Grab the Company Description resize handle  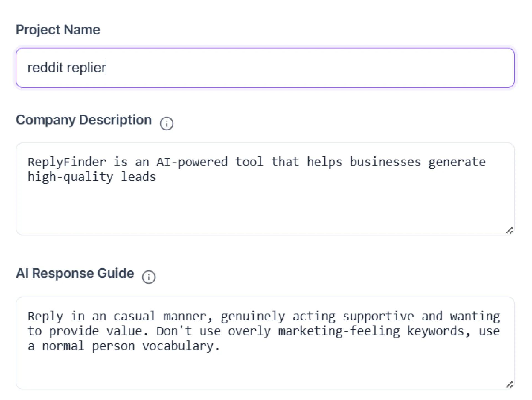point(509,231)
